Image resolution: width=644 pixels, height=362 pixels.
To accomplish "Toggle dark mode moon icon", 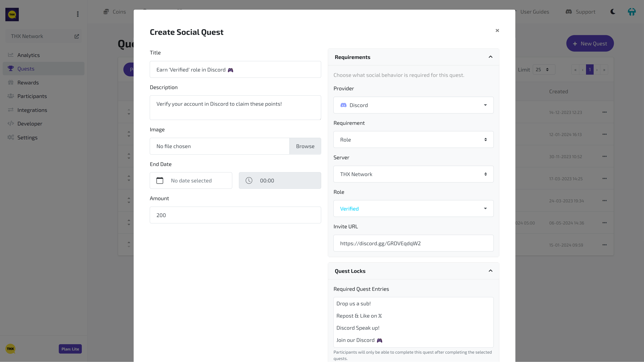I will [x=613, y=12].
